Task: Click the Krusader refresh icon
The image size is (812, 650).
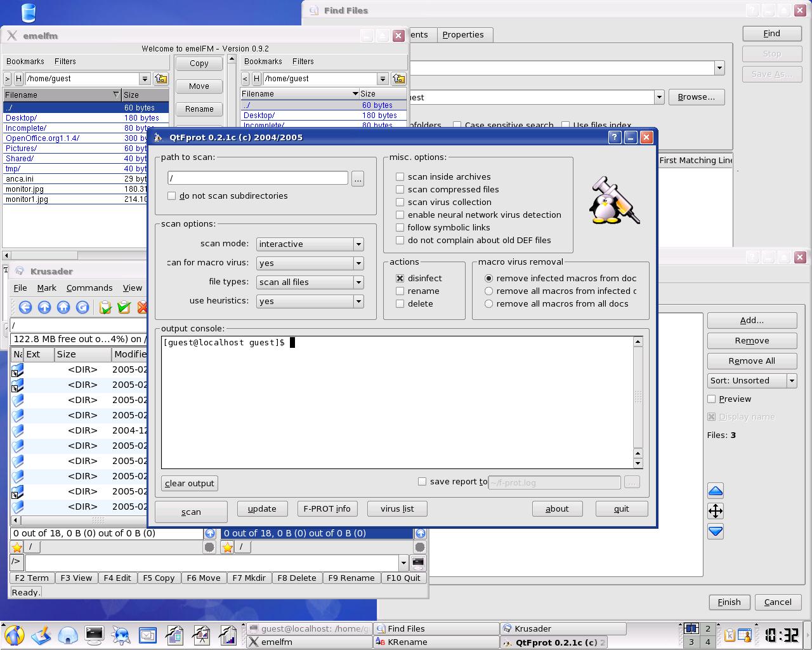Action: click(x=82, y=307)
